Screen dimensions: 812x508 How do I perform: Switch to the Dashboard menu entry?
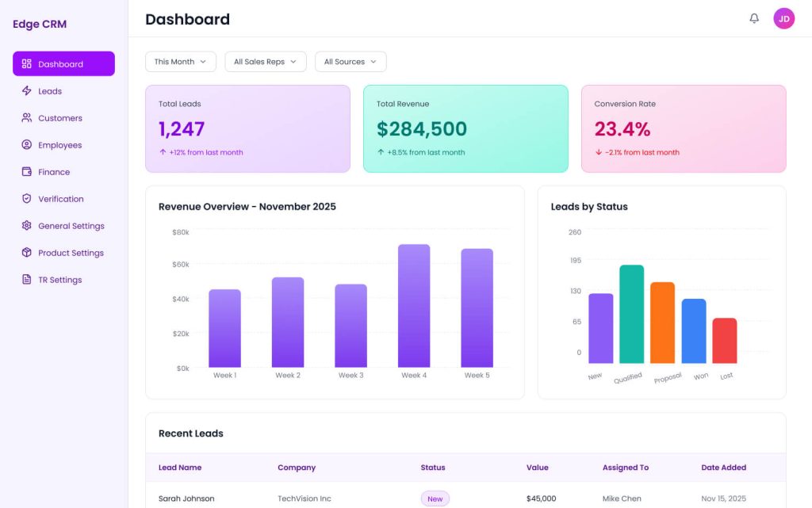[60, 63]
